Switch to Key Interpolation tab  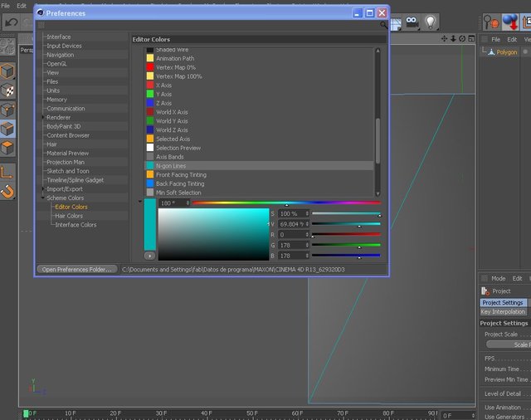pos(503,311)
